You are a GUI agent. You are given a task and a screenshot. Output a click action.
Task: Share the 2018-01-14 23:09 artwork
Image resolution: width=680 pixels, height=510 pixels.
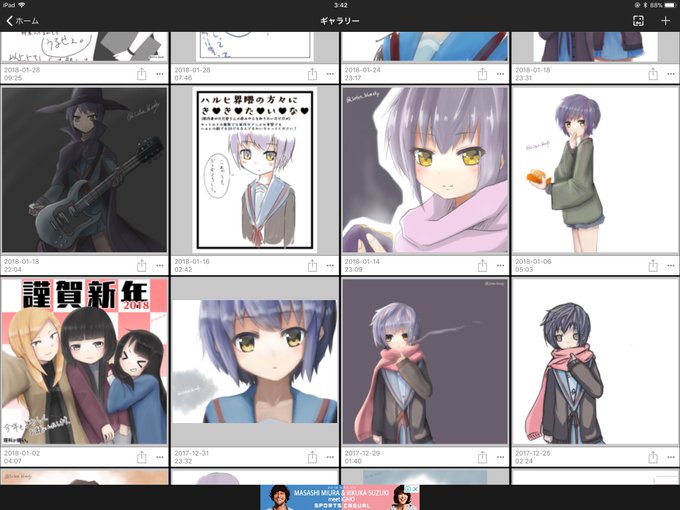pos(482,265)
